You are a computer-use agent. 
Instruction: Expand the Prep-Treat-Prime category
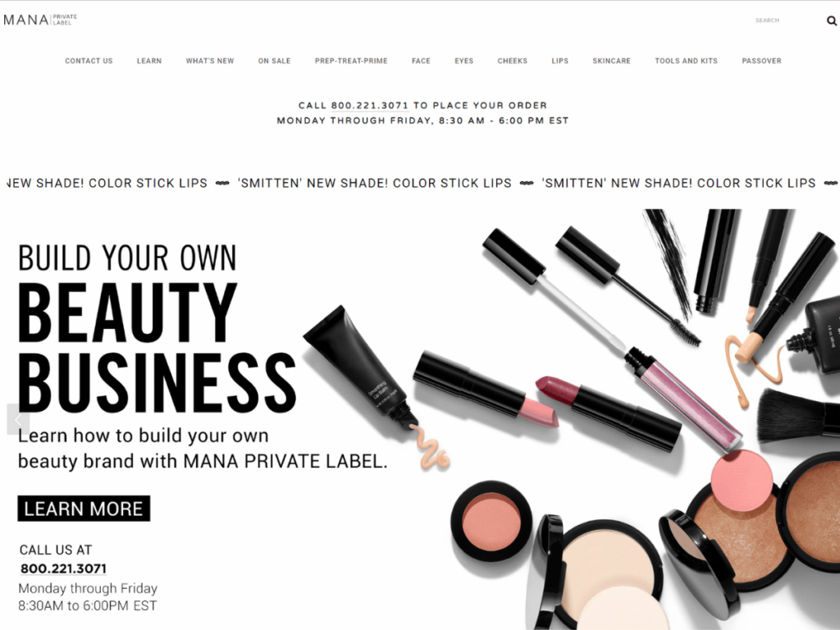(351, 61)
